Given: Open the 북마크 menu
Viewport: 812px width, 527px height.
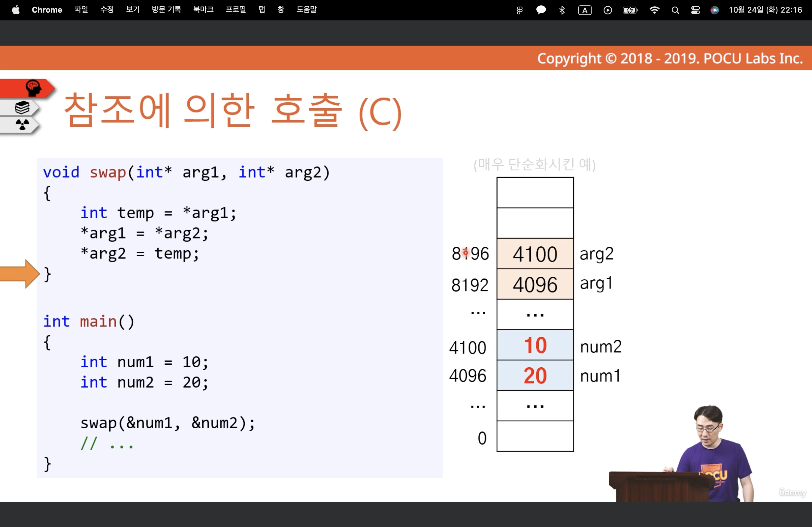Looking at the screenshot, I should (x=203, y=10).
